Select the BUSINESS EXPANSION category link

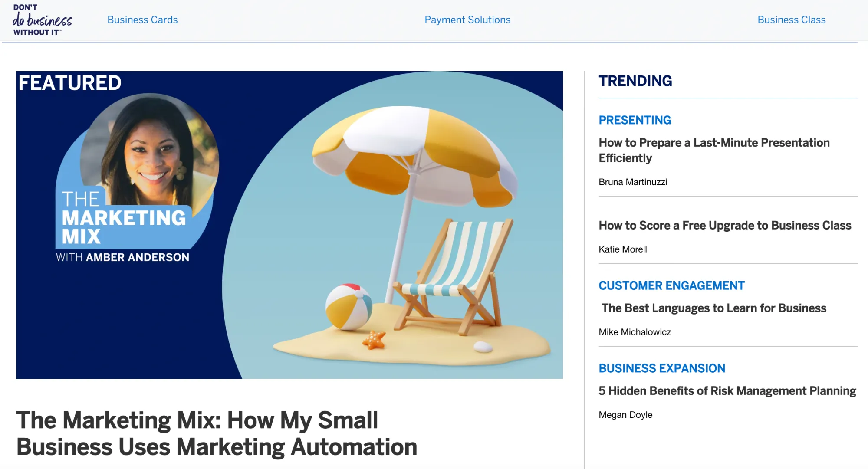pyautogui.click(x=661, y=368)
